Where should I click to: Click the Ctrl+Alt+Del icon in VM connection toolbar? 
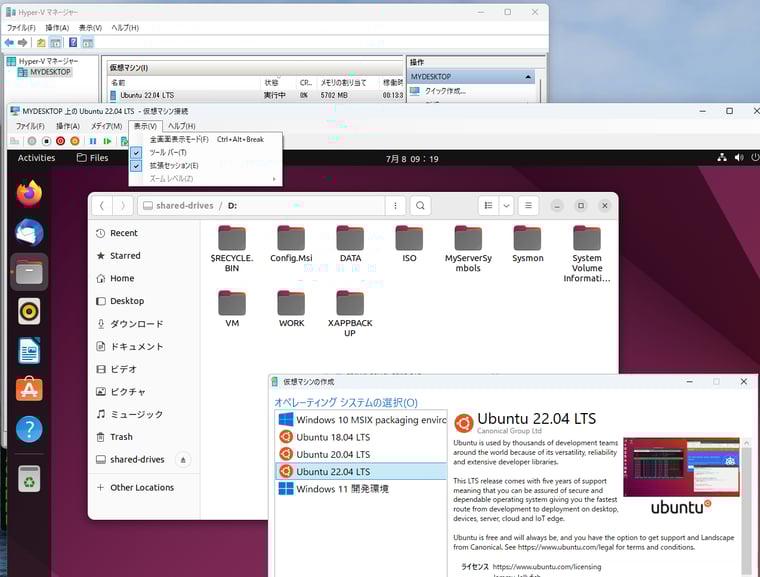pyautogui.click(x=15, y=141)
